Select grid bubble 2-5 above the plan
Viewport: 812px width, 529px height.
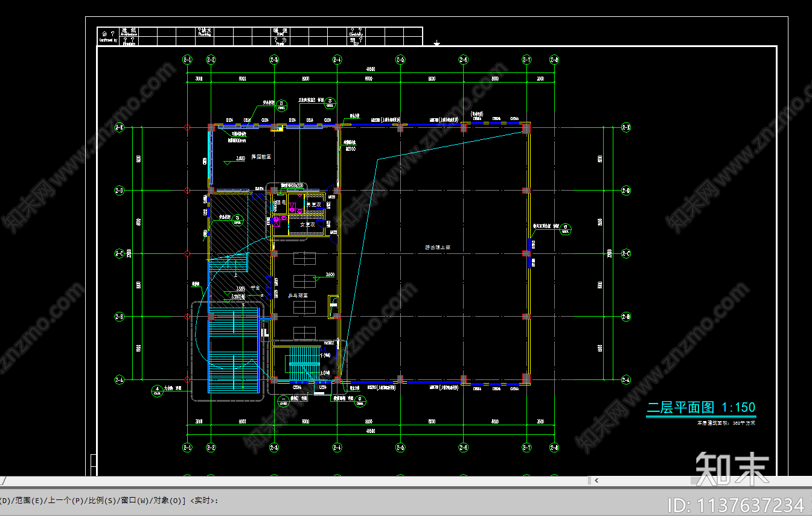point(400,59)
